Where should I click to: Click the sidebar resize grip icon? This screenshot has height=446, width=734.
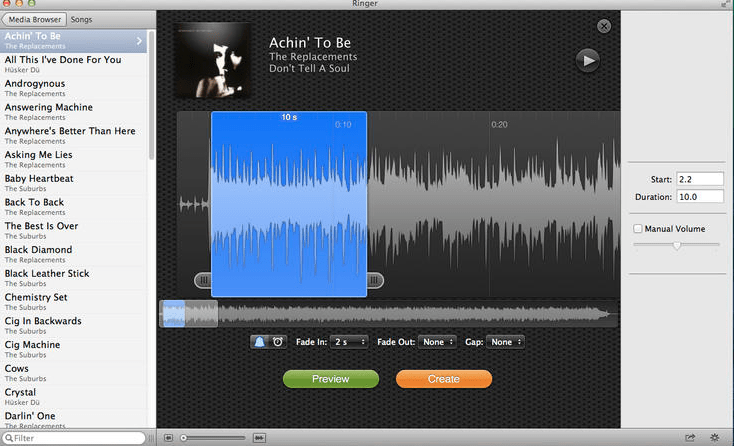point(151,439)
